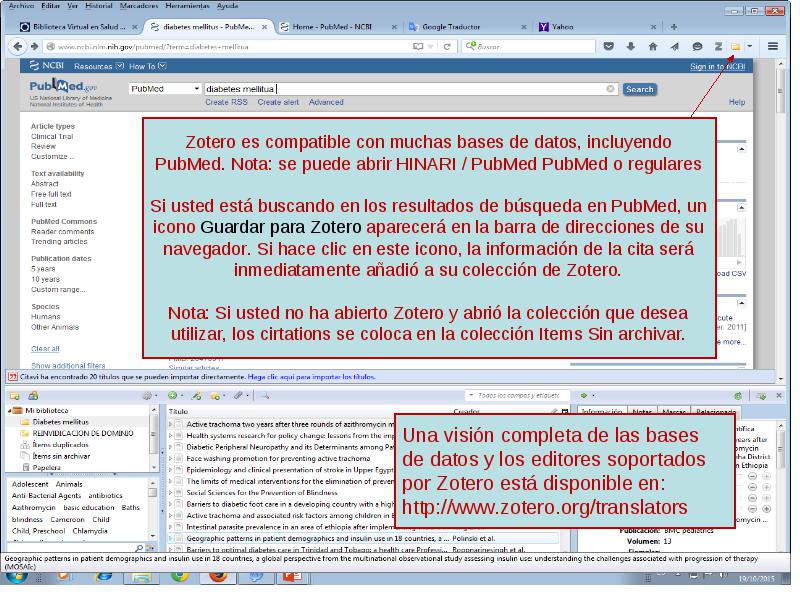
Task: Click the diabetes mellitus search field
Action: pos(410,89)
